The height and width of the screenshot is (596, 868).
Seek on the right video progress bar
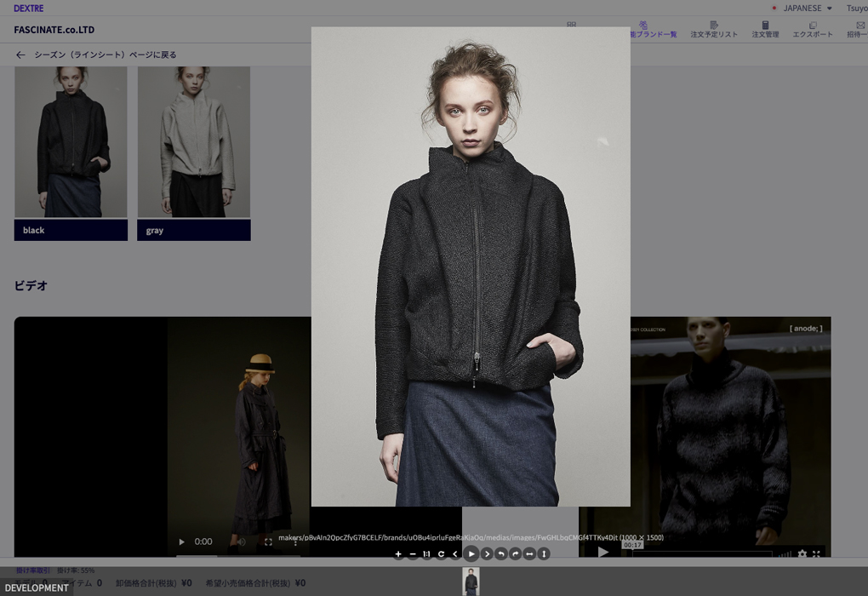[702, 553]
